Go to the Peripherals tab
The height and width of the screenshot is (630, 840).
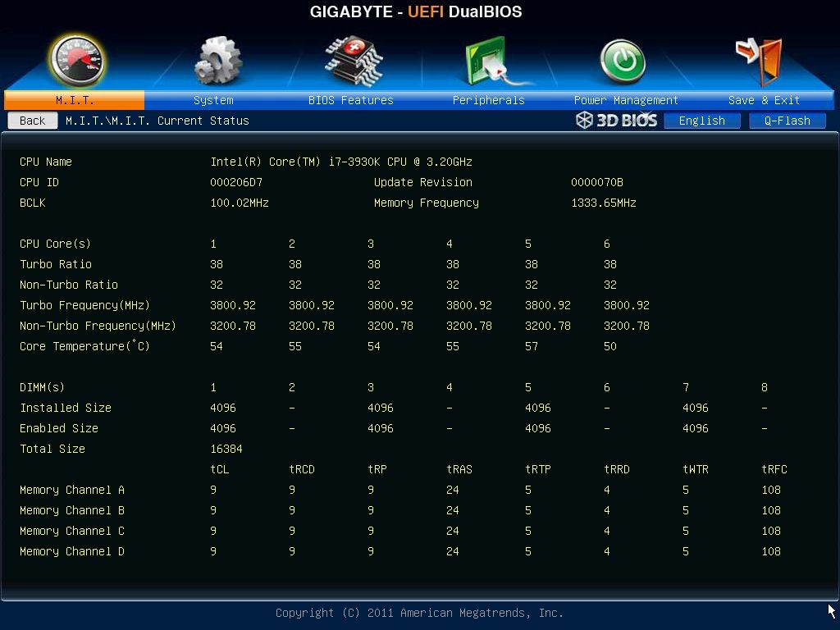coord(489,100)
